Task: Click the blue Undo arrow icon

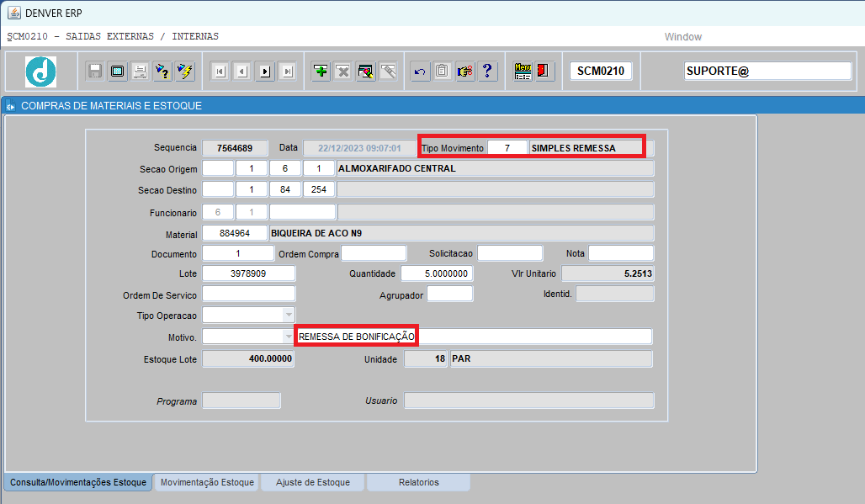Action: tap(421, 72)
